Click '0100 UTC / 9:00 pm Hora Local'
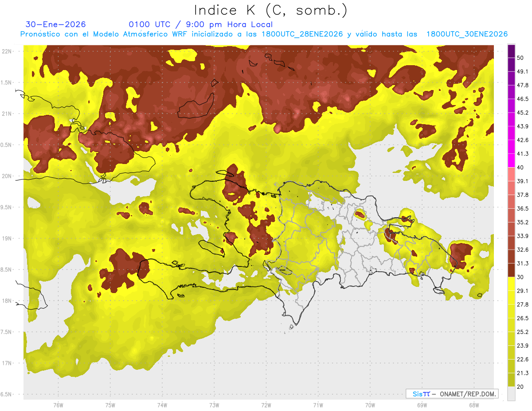The height and width of the screenshot is (411, 532). pos(201,24)
